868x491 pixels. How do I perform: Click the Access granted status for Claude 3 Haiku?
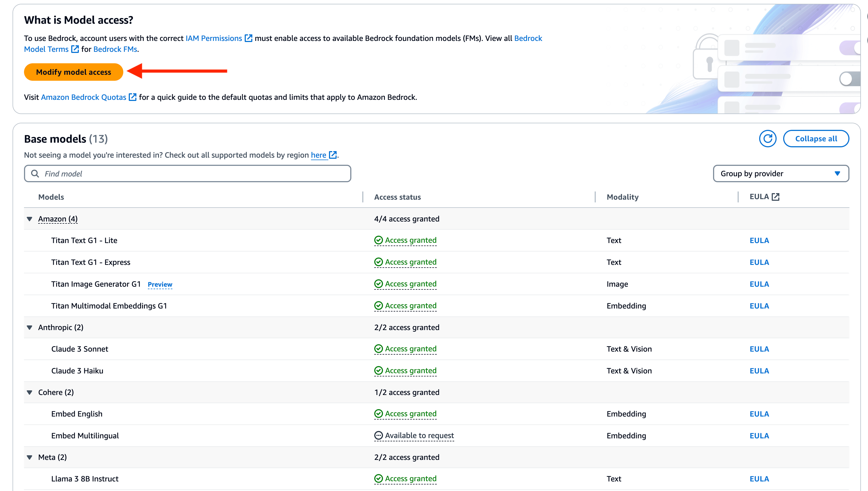click(x=410, y=371)
